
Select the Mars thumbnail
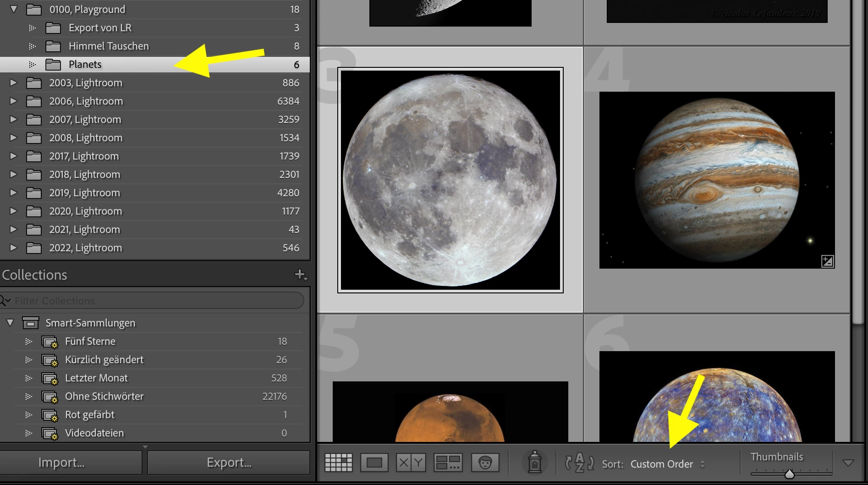coord(450,412)
